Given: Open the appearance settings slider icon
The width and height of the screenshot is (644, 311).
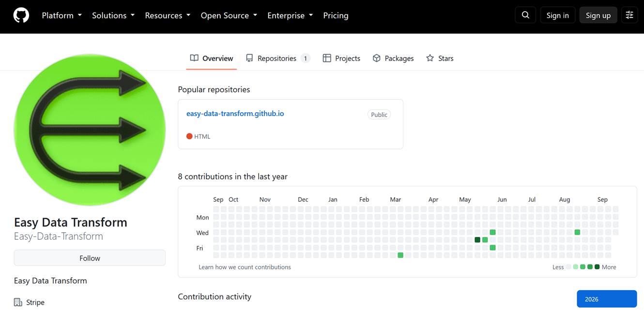Looking at the screenshot, I should click(629, 15).
